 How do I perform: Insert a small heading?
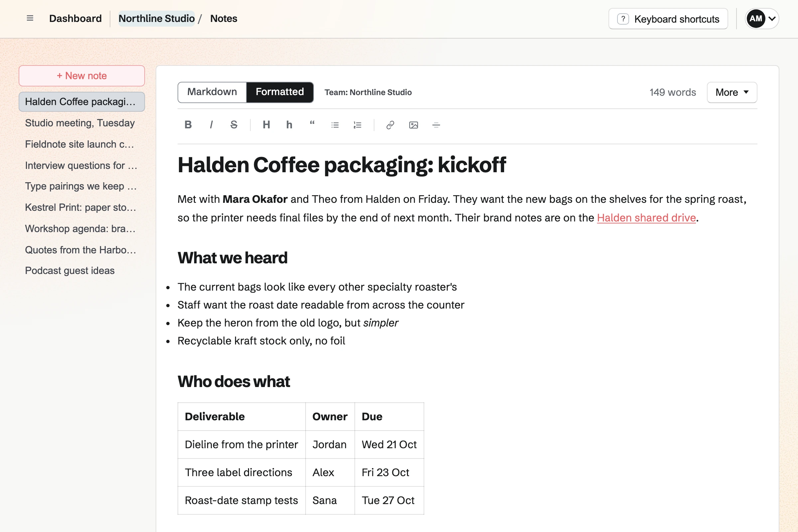click(x=289, y=125)
